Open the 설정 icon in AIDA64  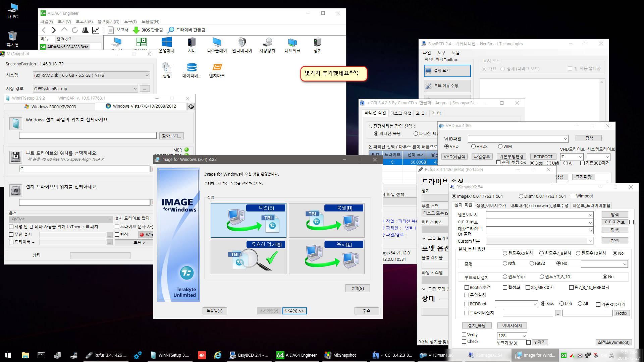[x=167, y=70]
